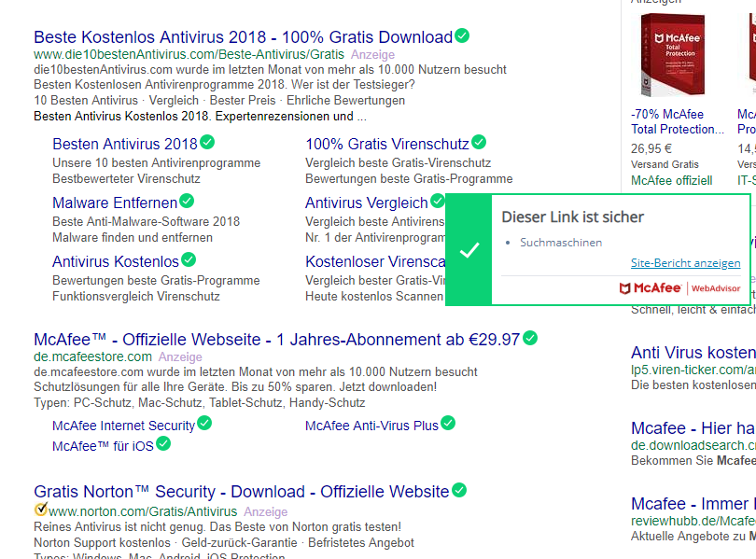Open the Gratis Norton Security result title
The image size is (756, 559).
point(241,491)
